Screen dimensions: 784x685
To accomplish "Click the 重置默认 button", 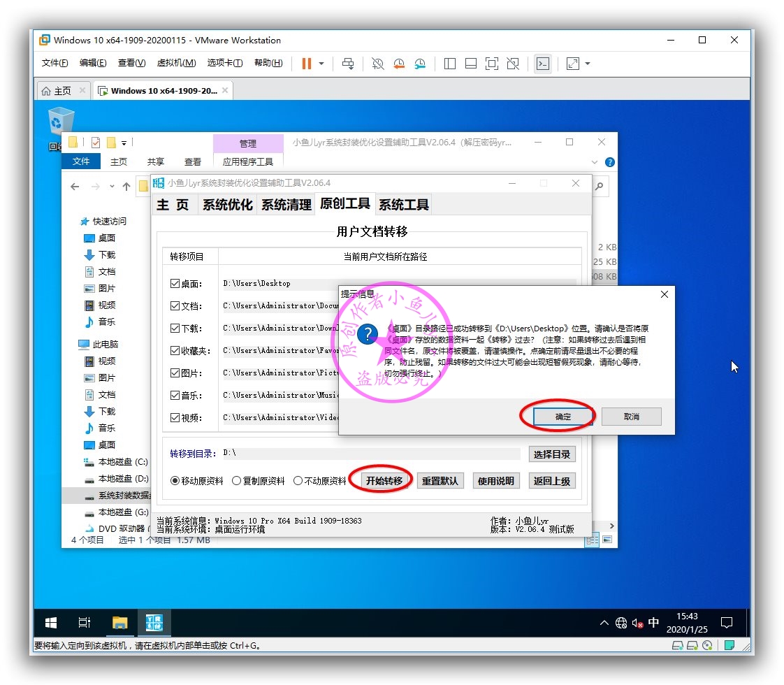I will click(440, 480).
